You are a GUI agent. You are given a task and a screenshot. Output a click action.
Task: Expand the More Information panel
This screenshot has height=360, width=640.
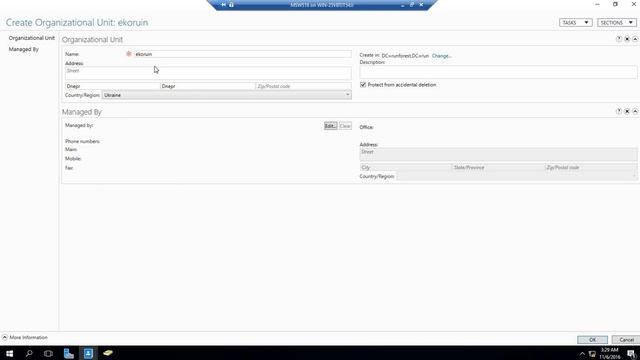coord(24,338)
